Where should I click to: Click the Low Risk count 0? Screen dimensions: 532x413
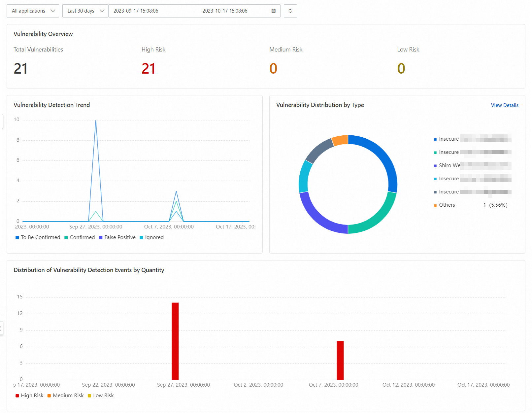(x=401, y=69)
